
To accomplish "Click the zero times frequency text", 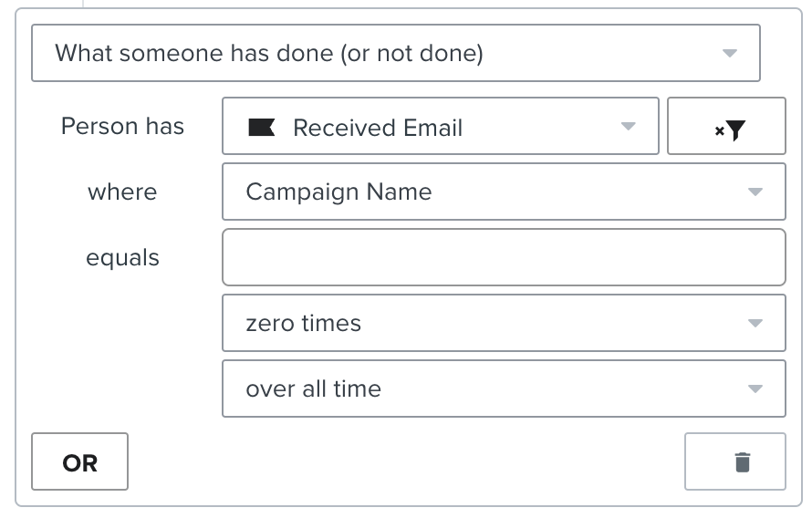I will (303, 323).
